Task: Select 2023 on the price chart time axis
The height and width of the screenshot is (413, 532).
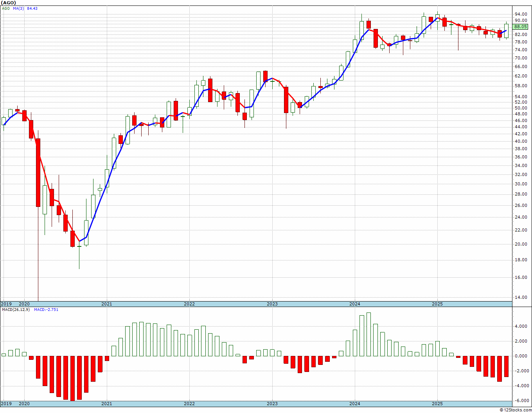Action: [272, 304]
